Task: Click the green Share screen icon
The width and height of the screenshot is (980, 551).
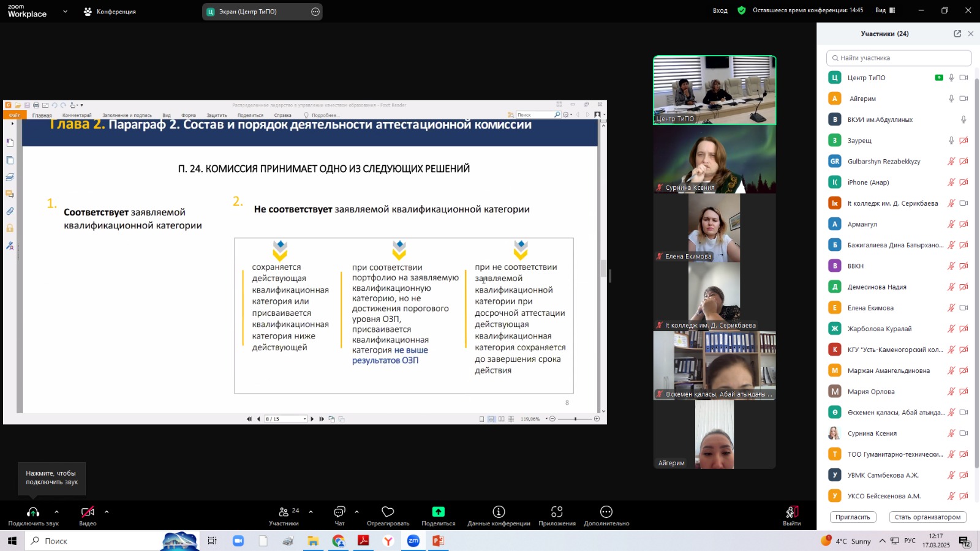Action: point(438,512)
